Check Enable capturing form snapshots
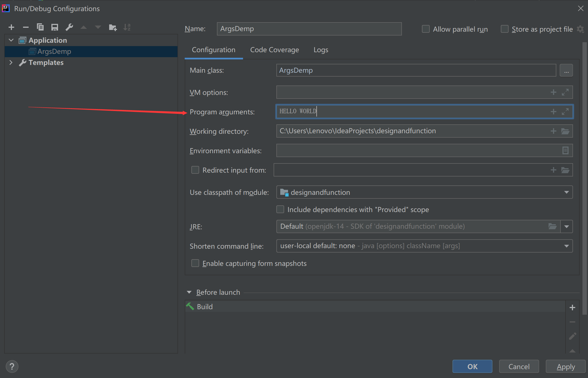This screenshot has height=378, width=588. tap(195, 263)
